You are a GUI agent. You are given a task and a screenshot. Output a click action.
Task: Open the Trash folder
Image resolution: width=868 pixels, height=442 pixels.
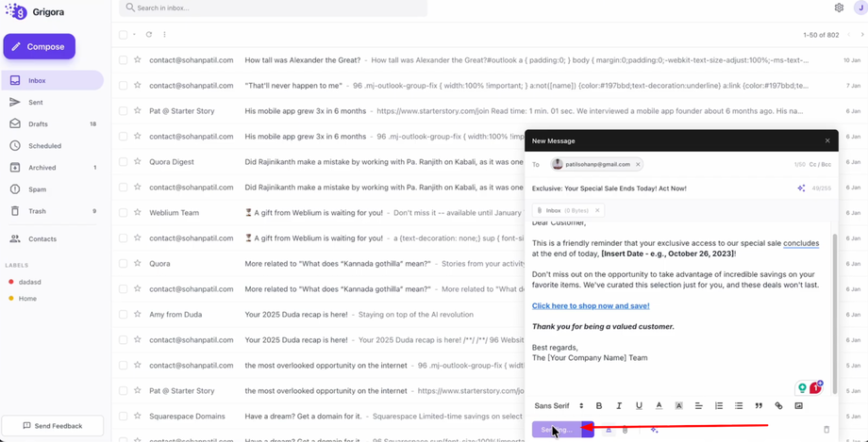tap(52, 211)
